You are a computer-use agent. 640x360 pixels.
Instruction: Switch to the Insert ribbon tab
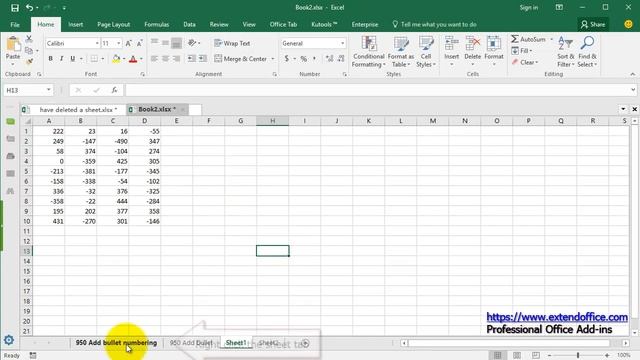tap(76, 24)
